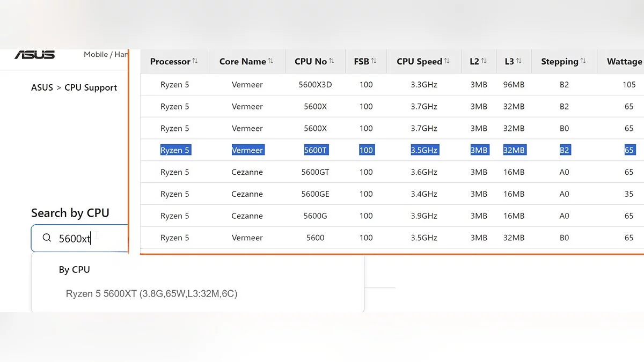Click the 3.6GHz CPU speed cell

tap(425, 172)
